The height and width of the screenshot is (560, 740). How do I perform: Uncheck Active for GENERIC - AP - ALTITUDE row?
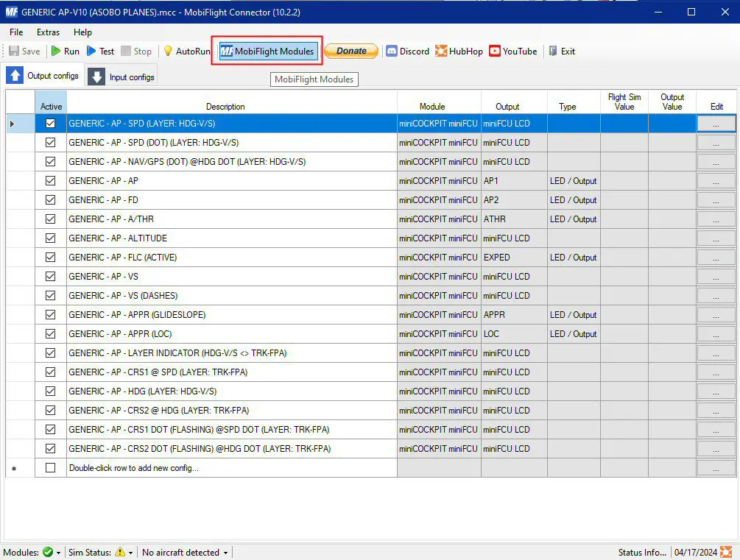click(x=51, y=238)
